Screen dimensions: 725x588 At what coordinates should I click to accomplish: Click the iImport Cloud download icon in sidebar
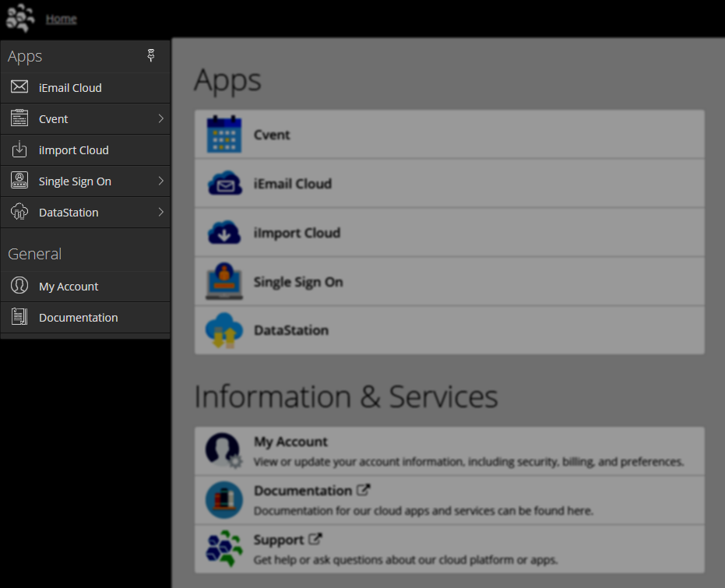click(x=19, y=150)
